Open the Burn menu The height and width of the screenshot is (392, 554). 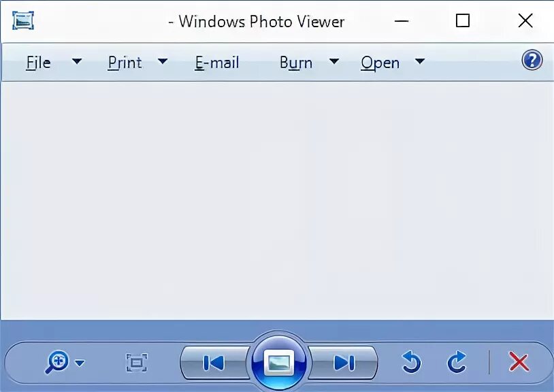coord(296,63)
